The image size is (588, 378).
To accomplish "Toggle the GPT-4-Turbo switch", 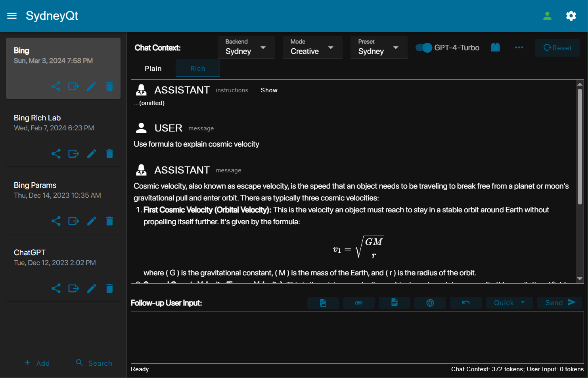I will 423,48.
